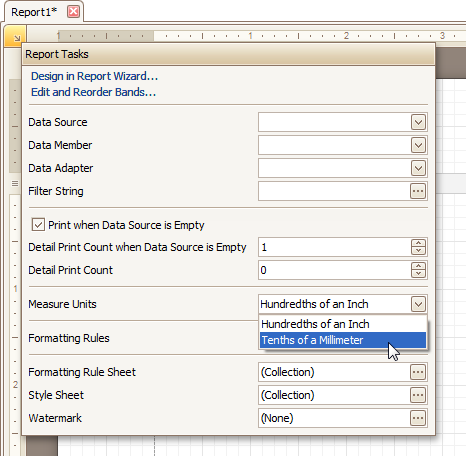Open the Filter String ellipsis editor button
This screenshot has width=466, height=456.
click(418, 191)
